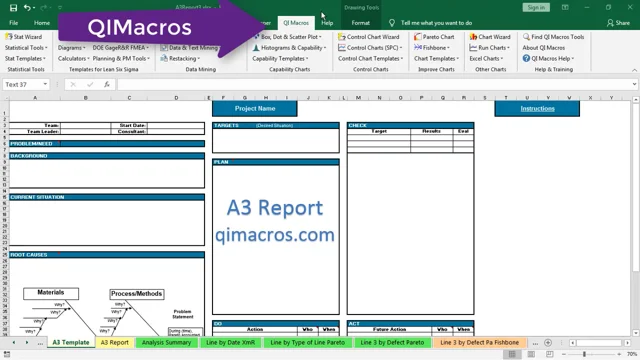Switch to Normal view in status bar
640x360 pixels.
[512, 354]
